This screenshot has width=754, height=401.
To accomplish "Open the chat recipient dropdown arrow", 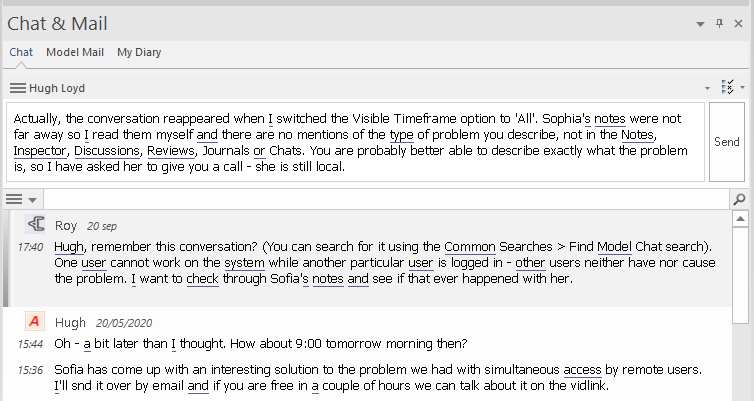I will click(707, 88).
